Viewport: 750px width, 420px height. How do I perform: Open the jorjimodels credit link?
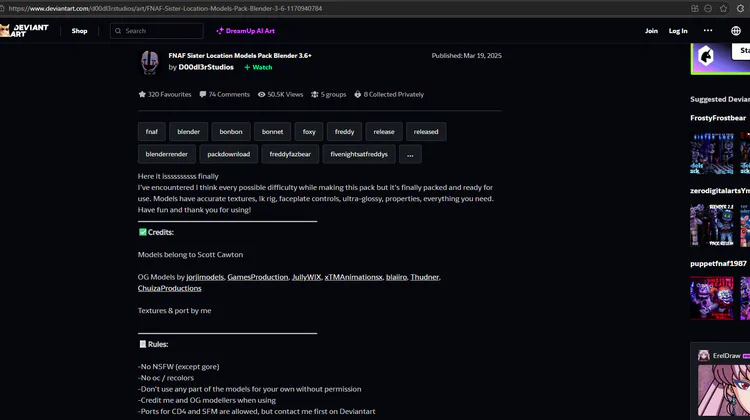tap(205, 277)
